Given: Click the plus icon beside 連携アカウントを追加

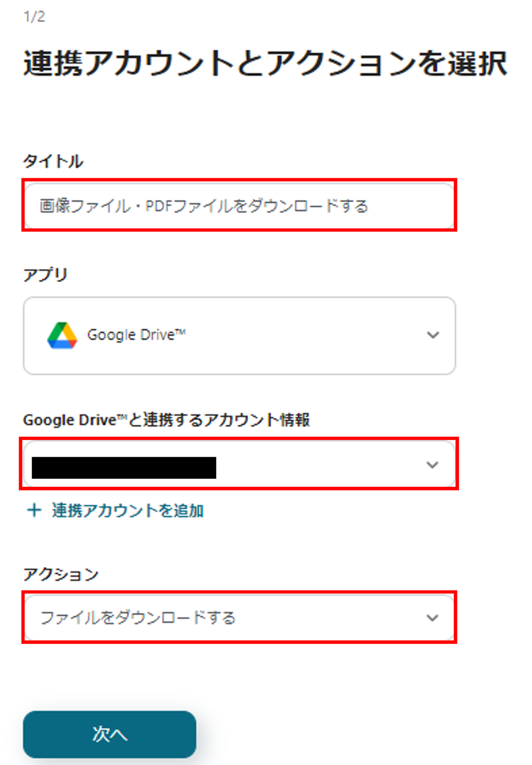Looking at the screenshot, I should (34, 510).
